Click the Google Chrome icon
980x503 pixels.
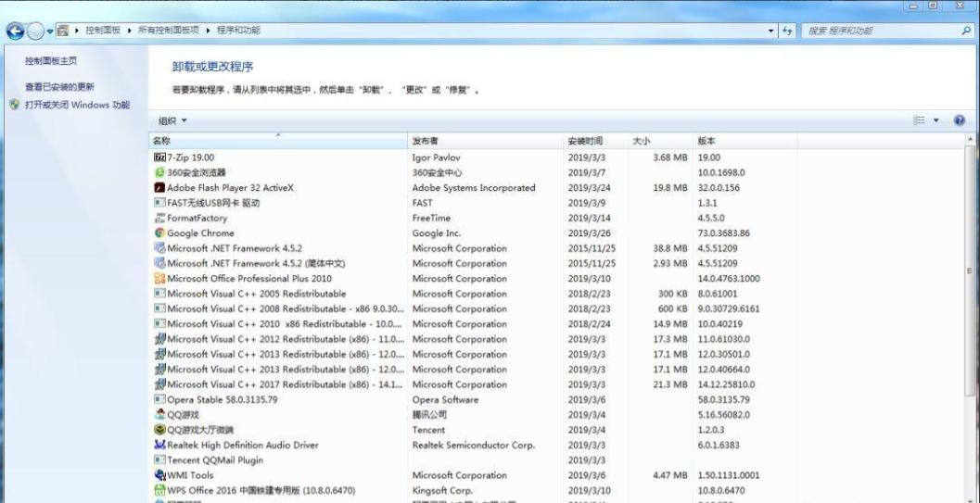tap(159, 233)
